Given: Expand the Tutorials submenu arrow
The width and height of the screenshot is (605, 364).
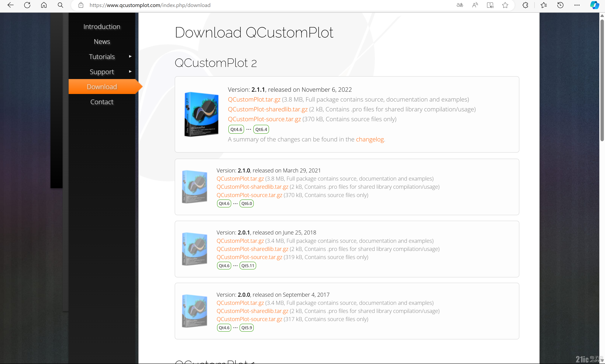Looking at the screenshot, I should (x=130, y=56).
